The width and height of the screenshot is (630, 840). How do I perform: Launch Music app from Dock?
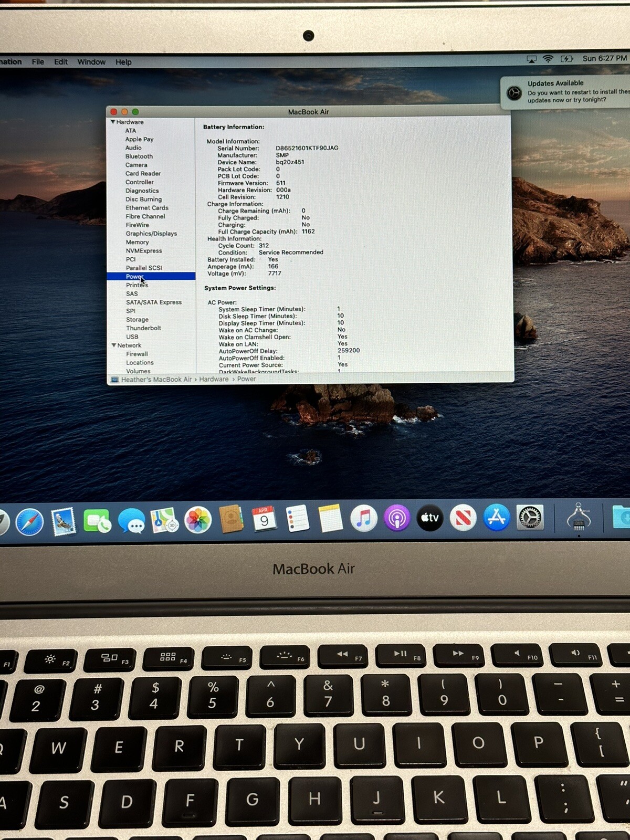(x=363, y=518)
